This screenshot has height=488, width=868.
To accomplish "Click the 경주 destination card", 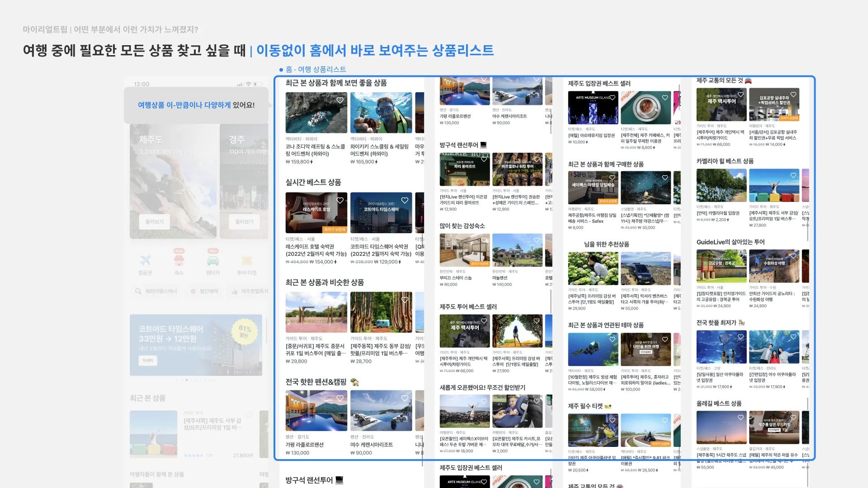I will [x=244, y=181].
